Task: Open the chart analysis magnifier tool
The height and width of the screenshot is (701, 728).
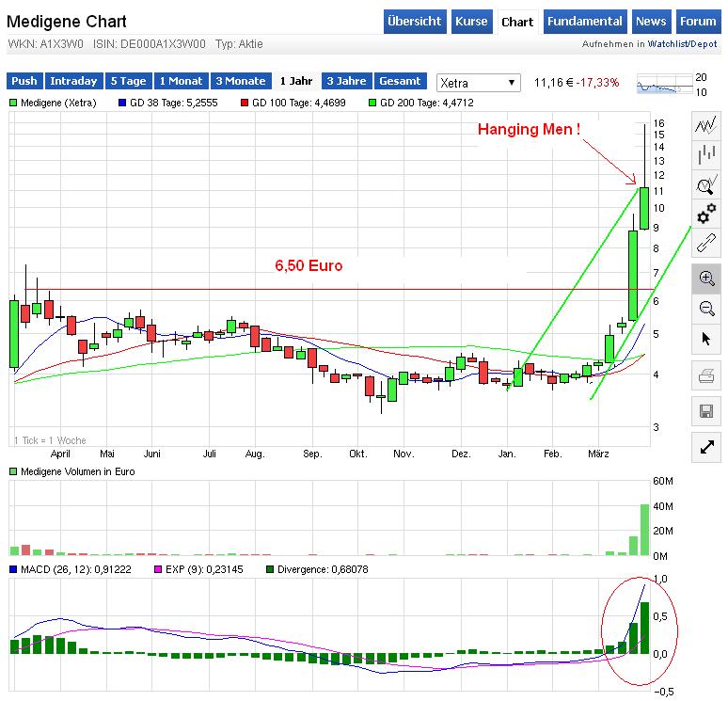Action: 706,184
